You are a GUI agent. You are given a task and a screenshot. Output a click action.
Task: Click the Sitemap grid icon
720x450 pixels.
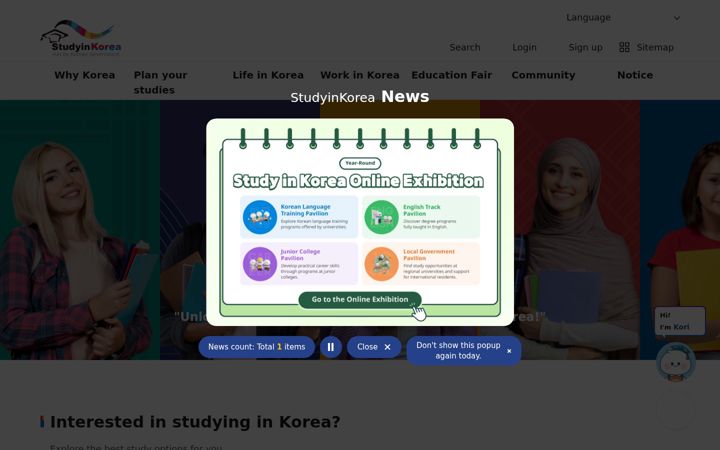coord(624,47)
